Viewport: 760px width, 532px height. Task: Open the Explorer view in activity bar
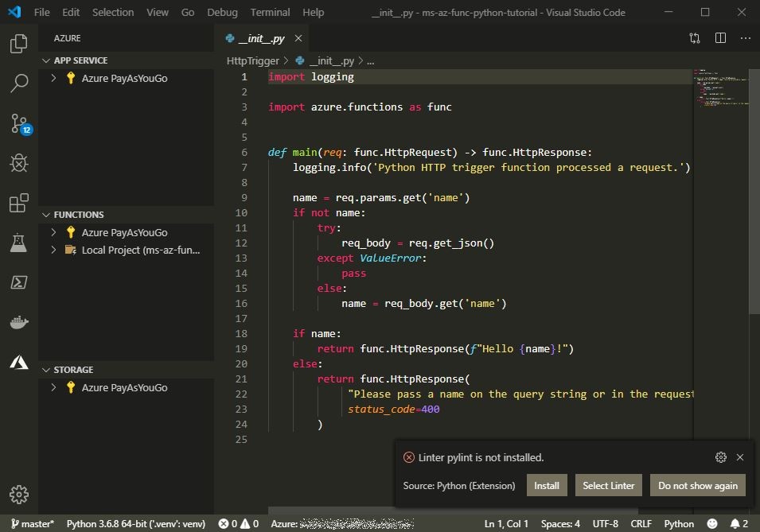[19, 44]
